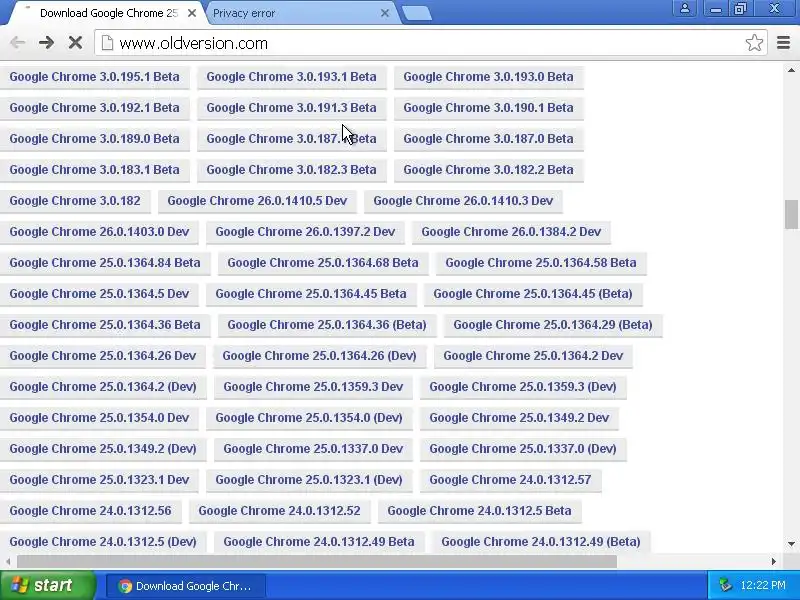Open Google Chrome 25.0.1364.58 Beta link
The width and height of the screenshot is (800, 600).
click(541, 263)
